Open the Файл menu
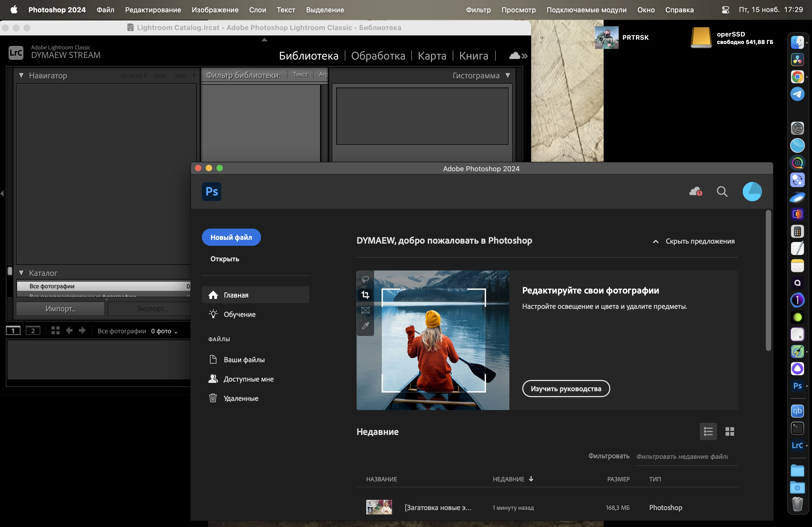This screenshot has width=812, height=527. 106,10
